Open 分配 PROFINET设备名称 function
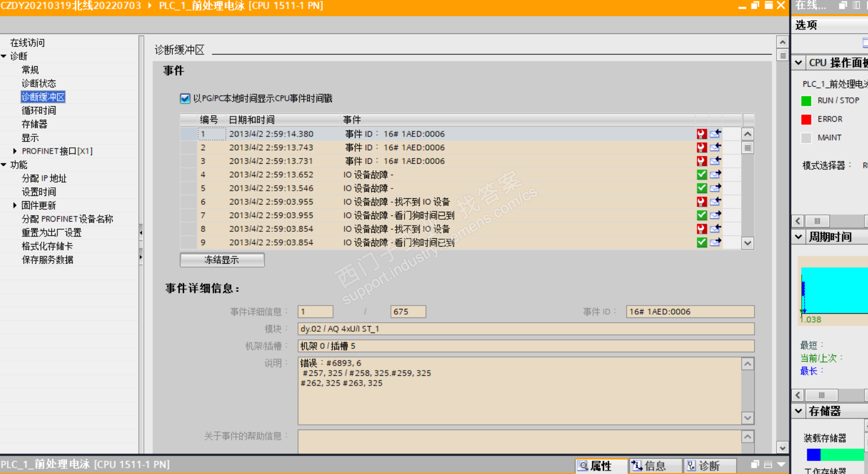The width and height of the screenshot is (868, 474). tap(67, 219)
